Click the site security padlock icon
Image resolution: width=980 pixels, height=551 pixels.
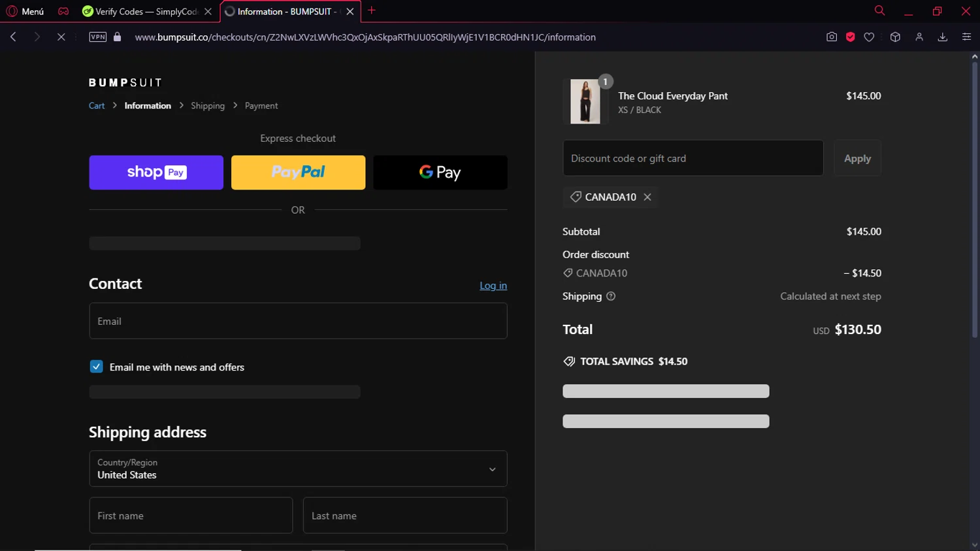(x=118, y=37)
